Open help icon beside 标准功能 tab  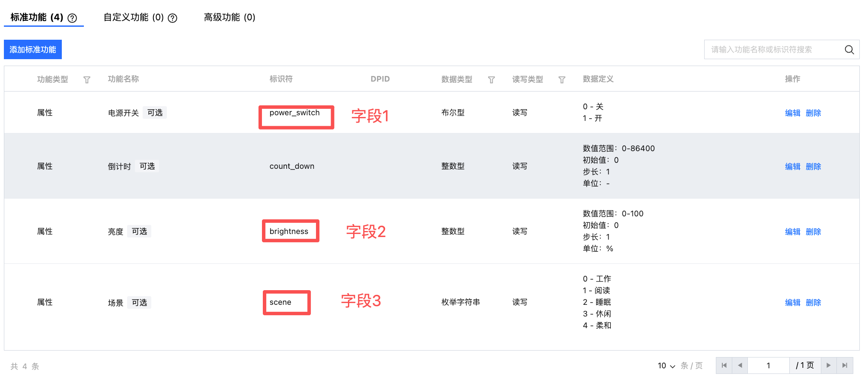point(73,18)
